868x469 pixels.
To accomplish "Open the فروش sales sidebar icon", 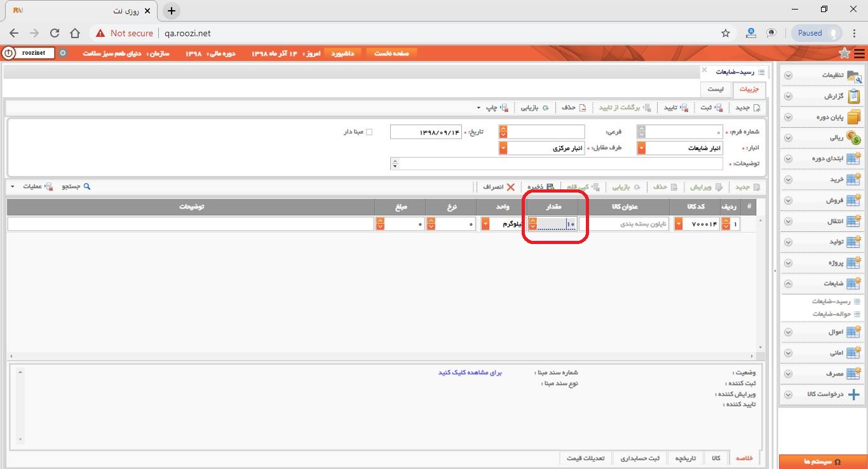I will (854, 201).
